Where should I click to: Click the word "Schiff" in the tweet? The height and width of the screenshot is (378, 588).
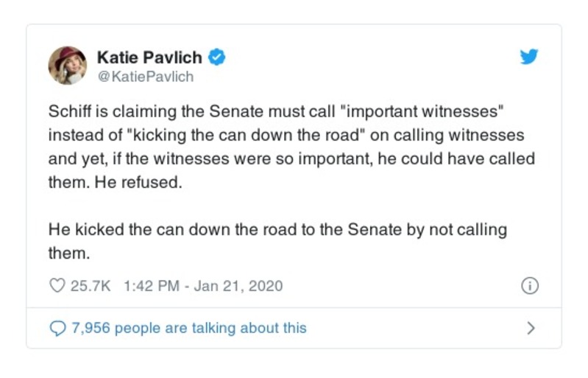(68, 115)
